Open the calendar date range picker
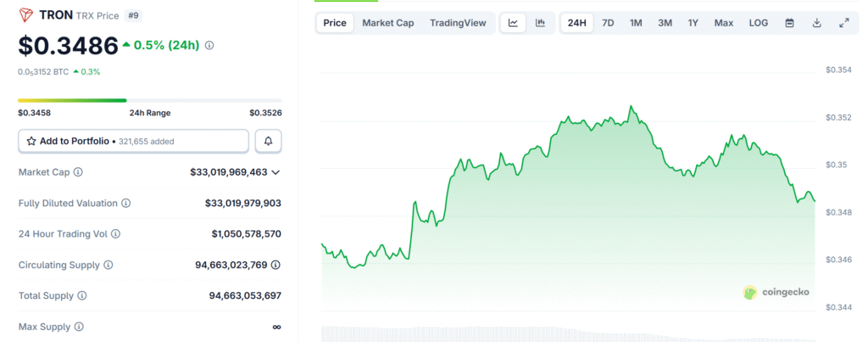 (789, 23)
